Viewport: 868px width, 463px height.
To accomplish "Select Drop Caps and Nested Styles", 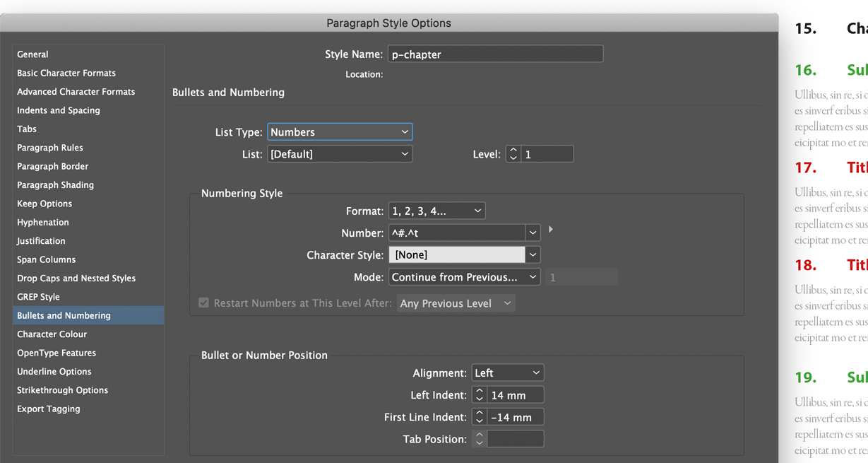I will point(77,278).
